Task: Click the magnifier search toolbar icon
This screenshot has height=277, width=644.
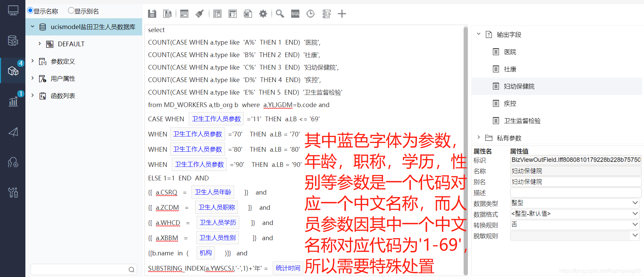Action: [x=280, y=14]
